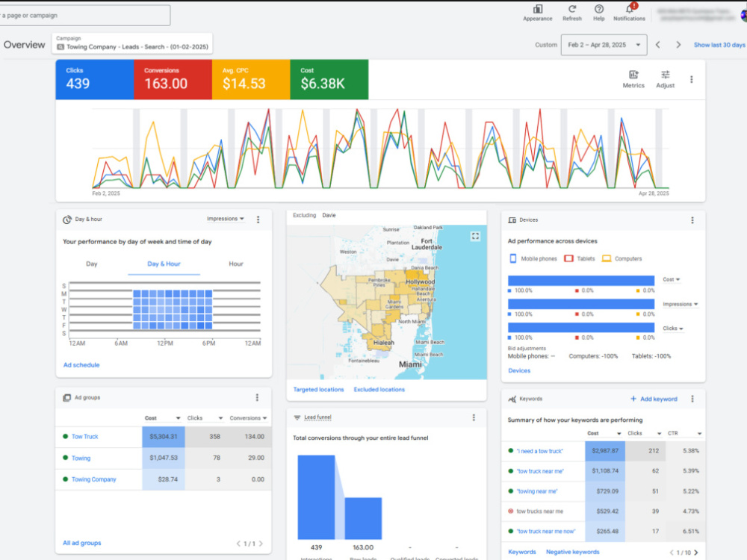This screenshot has width=747, height=560.
Task: Switch to the Day & Hour tab
Action: coord(164,264)
